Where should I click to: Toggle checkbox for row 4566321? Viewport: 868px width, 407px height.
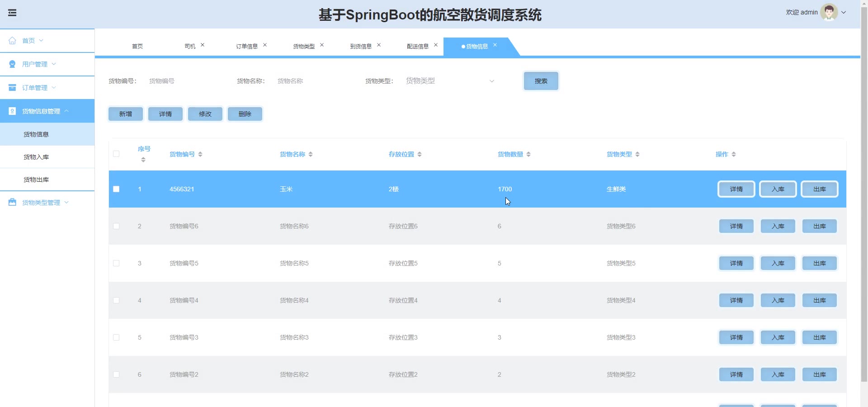116,189
